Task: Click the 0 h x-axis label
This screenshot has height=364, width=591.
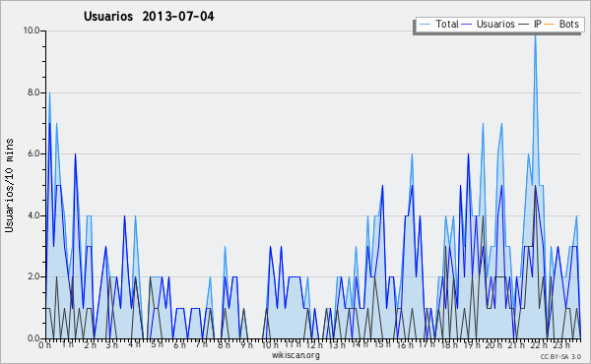Action: point(45,344)
